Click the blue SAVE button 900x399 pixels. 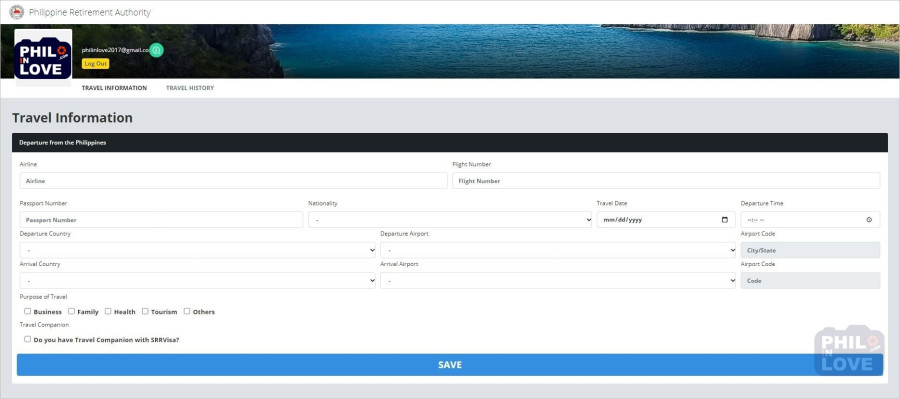(450, 365)
